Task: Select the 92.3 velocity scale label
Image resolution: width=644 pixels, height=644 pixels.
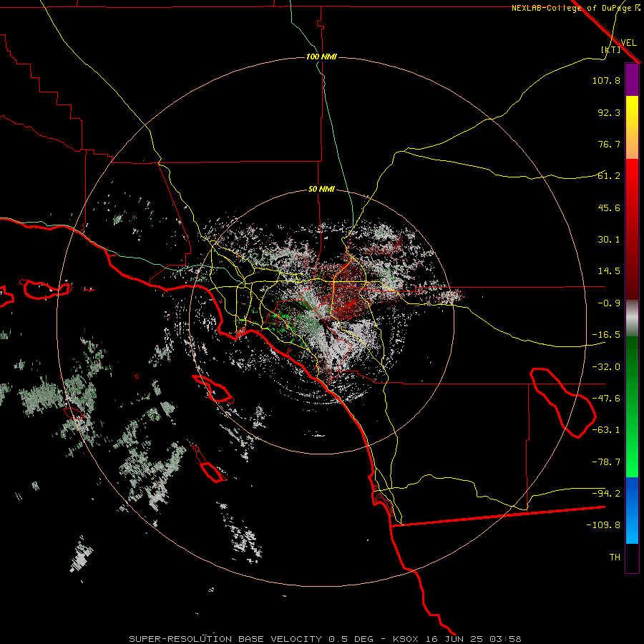Action: [609, 112]
